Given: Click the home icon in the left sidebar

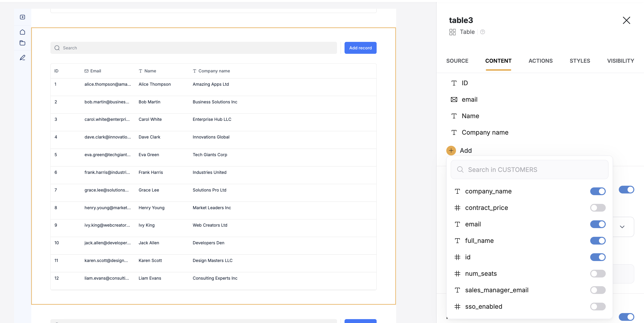Looking at the screenshot, I should point(22,32).
